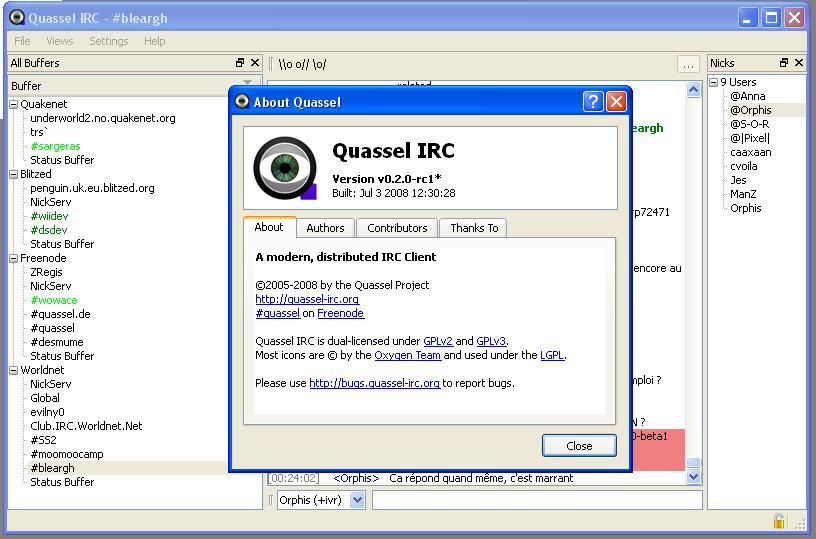
Task: Switch to the Contributors tab
Action: 397,228
